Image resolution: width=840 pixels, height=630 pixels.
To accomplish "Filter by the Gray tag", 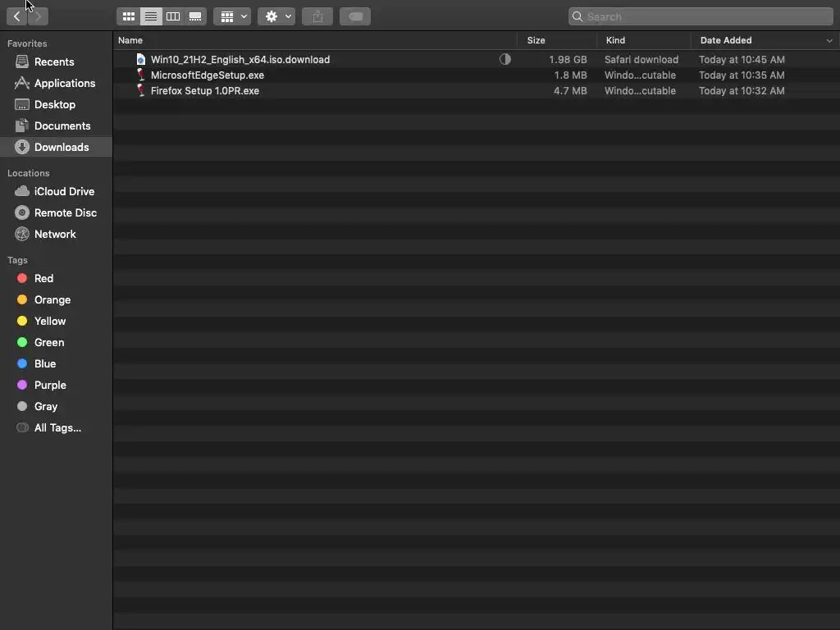I will [x=57, y=407].
